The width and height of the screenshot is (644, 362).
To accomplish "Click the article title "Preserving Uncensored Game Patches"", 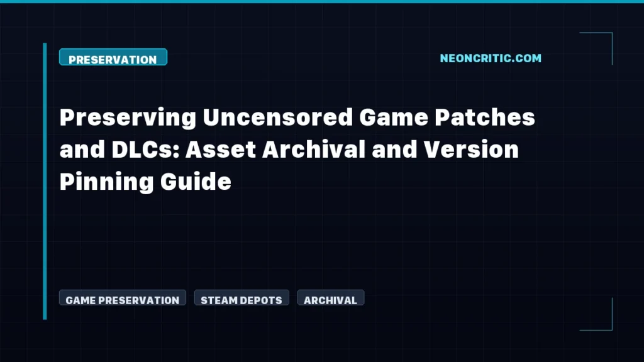I will (297, 118).
